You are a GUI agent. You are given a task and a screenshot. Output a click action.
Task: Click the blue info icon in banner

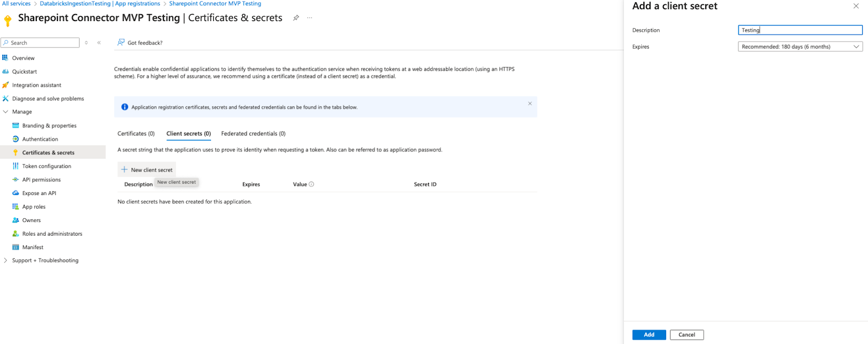pos(125,107)
